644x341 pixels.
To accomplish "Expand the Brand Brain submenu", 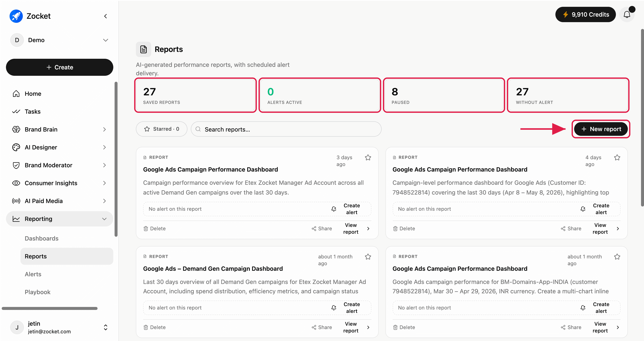I will tap(105, 129).
